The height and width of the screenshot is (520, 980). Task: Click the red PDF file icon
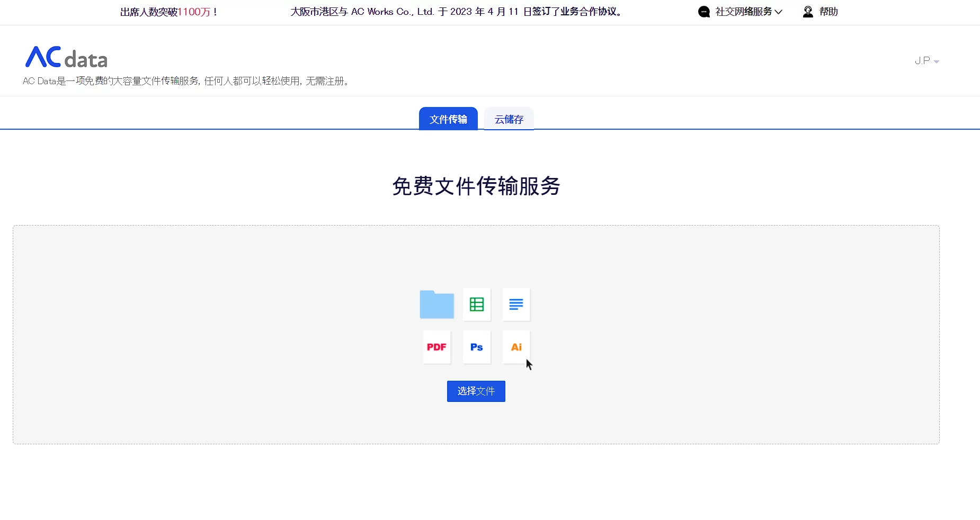pyautogui.click(x=436, y=347)
